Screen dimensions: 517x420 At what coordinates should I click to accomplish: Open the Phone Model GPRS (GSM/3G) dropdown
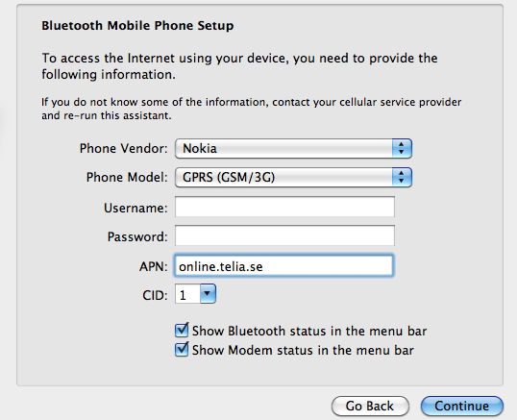click(x=293, y=178)
